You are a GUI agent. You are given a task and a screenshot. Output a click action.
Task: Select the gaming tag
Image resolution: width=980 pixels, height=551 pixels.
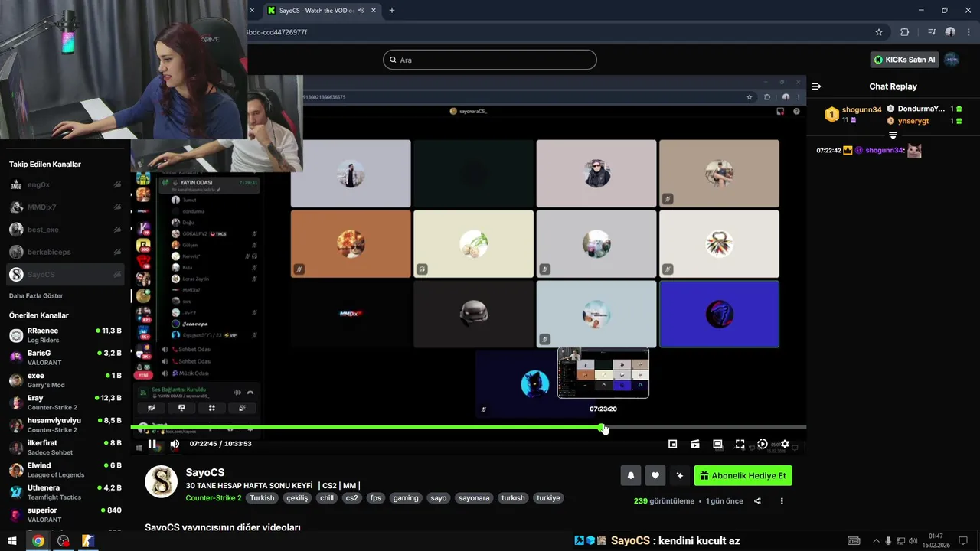click(406, 498)
